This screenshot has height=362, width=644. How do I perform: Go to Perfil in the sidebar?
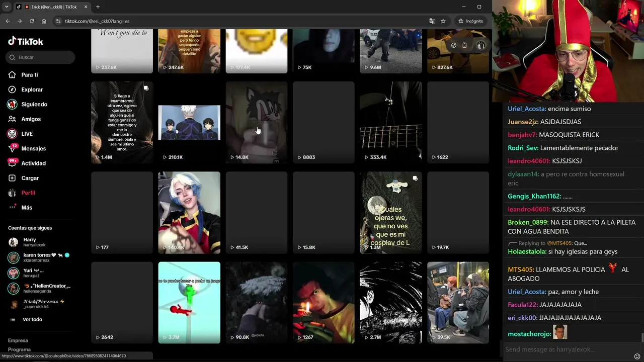click(28, 193)
